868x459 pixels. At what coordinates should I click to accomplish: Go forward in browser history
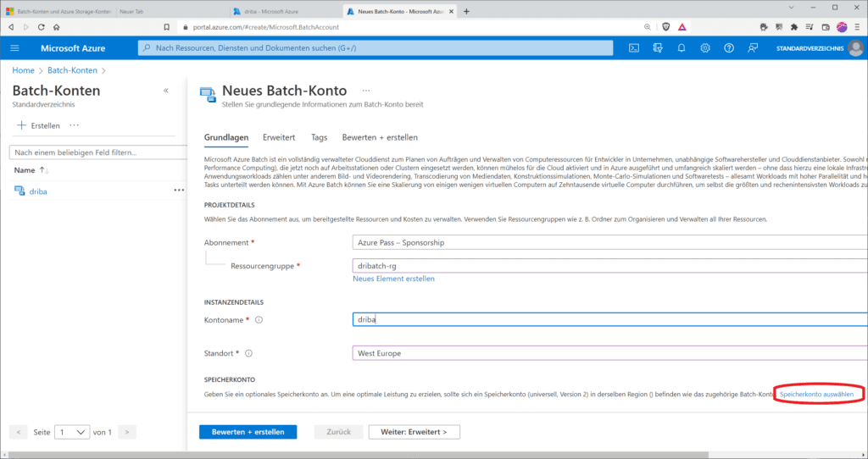tap(26, 26)
